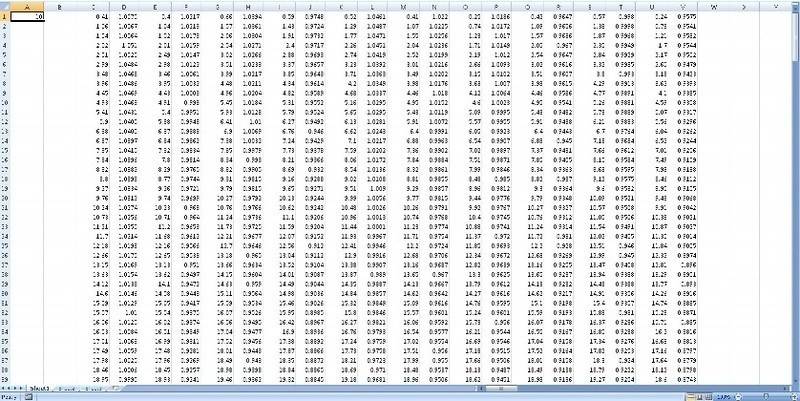This screenshot has height=401, width=800.
Task: Select cell J2 showing 0.9724
Action: click(x=310, y=26)
